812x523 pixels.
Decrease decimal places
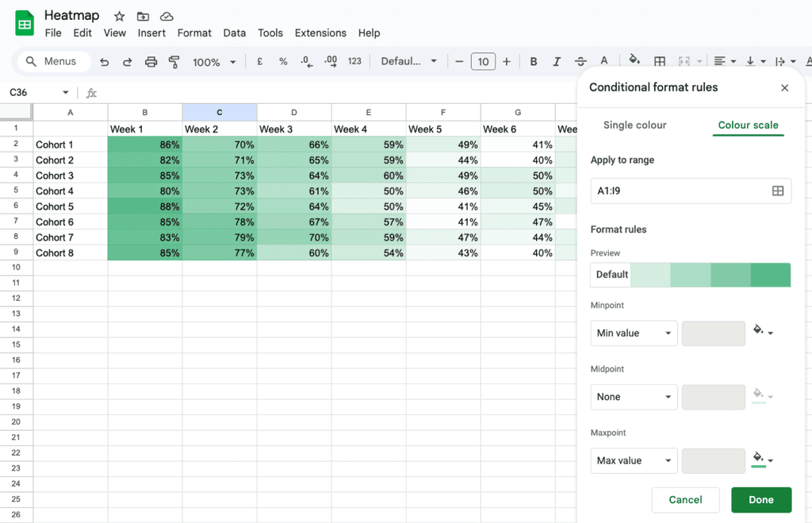point(307,62)
